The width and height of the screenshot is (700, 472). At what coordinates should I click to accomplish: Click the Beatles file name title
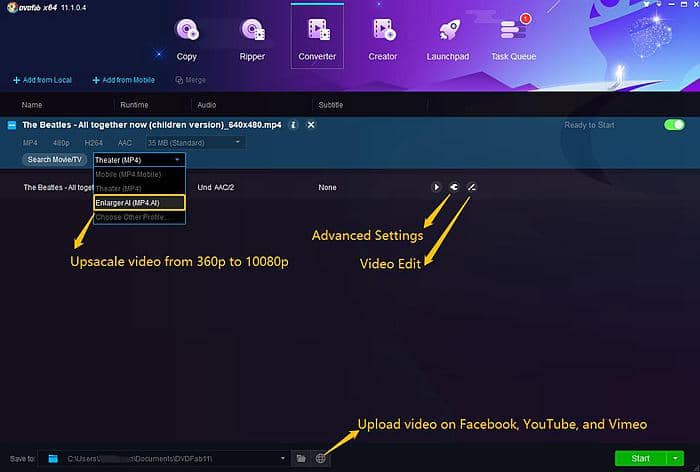coord(152,125)
